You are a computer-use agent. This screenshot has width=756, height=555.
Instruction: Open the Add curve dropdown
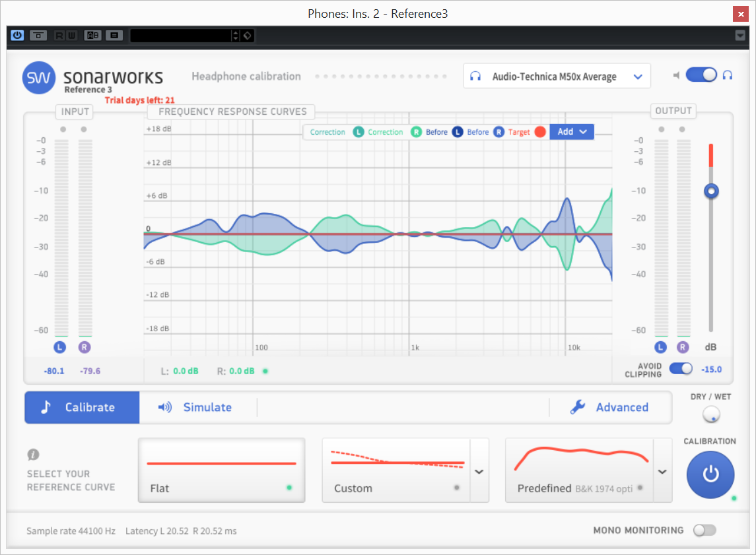(572, 131)
